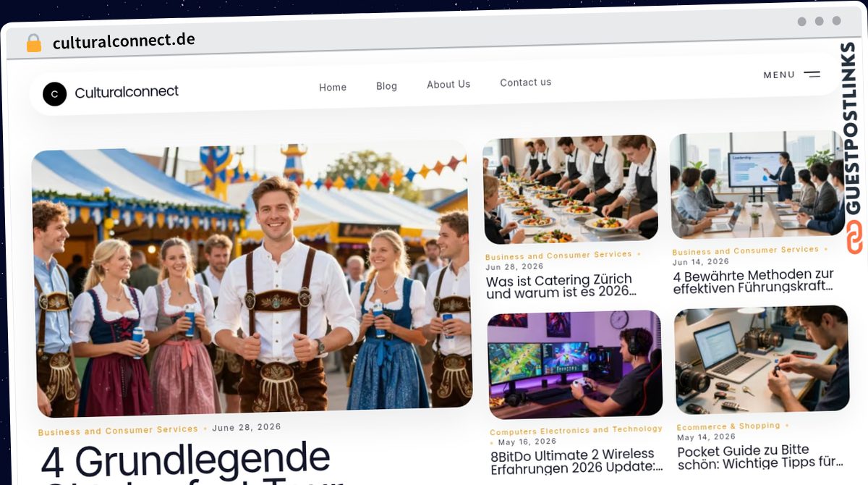The width and height of the screenshot is (868, 485).
Task: Click the 'Jun 14, 2026' date
Action: pos(700,262)
